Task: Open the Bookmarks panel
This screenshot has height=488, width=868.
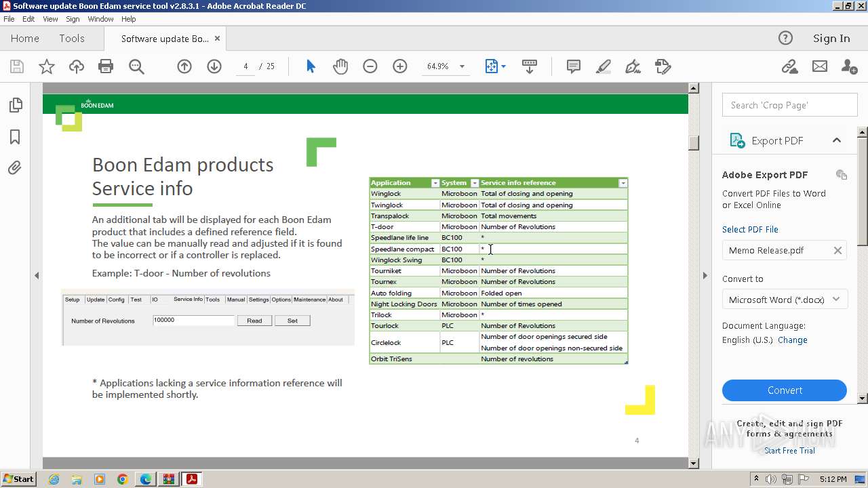Action: (x=15, y=137)
